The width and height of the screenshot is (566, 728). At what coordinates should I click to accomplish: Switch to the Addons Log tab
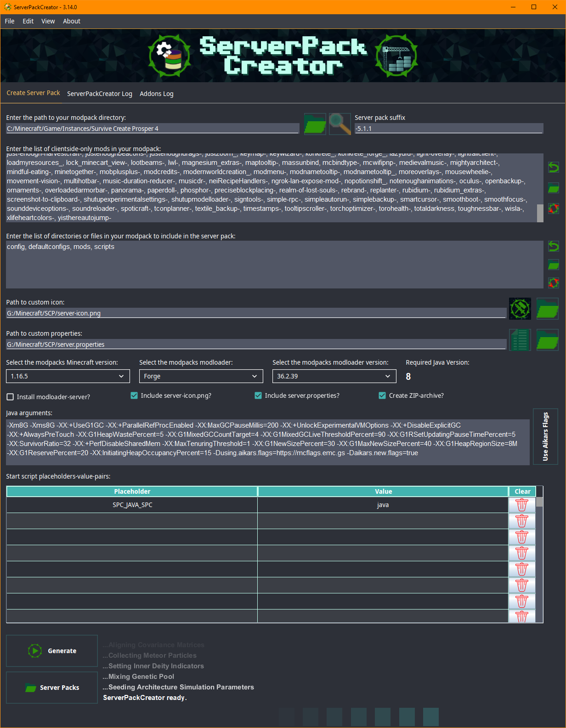157,94
